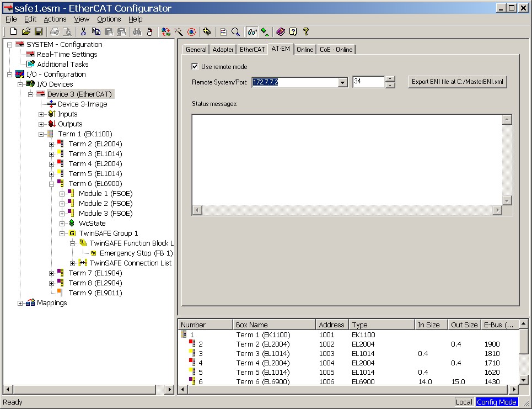The height and width of the screenshot is (409, 532).
Task: Uncheck the Use remote mode checkbox
Action: click(195, 67)
